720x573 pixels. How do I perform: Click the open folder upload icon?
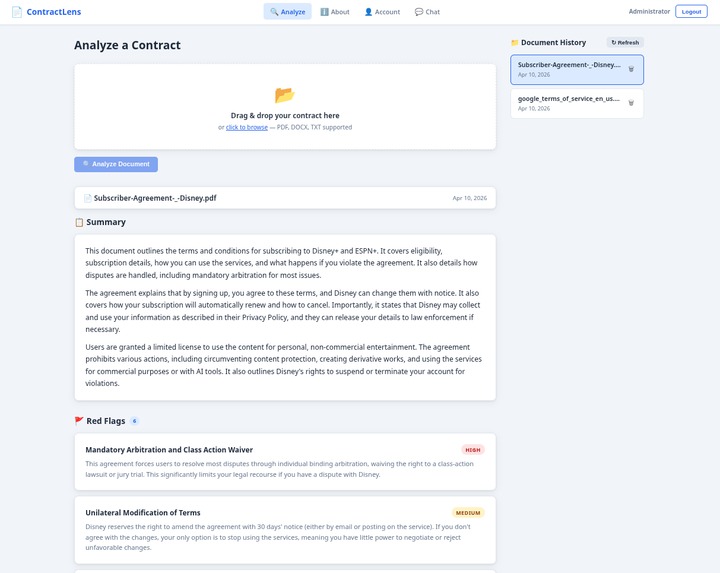285,95
